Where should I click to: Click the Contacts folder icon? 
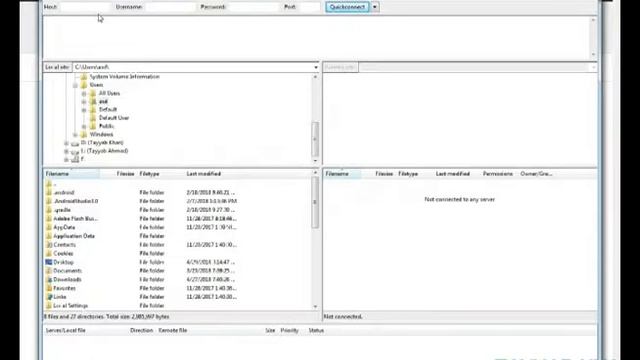pos(49,245)
